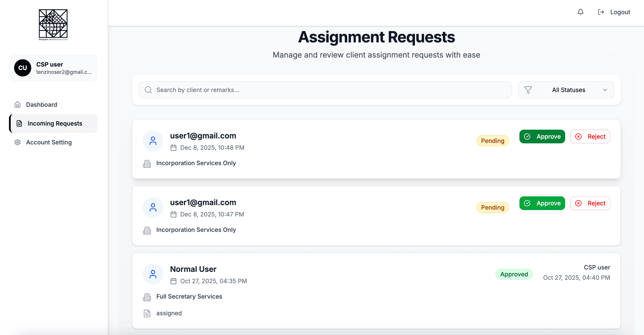Click the Approved status badge on Normal User's request
644x335 pixels.
(514, 274)
